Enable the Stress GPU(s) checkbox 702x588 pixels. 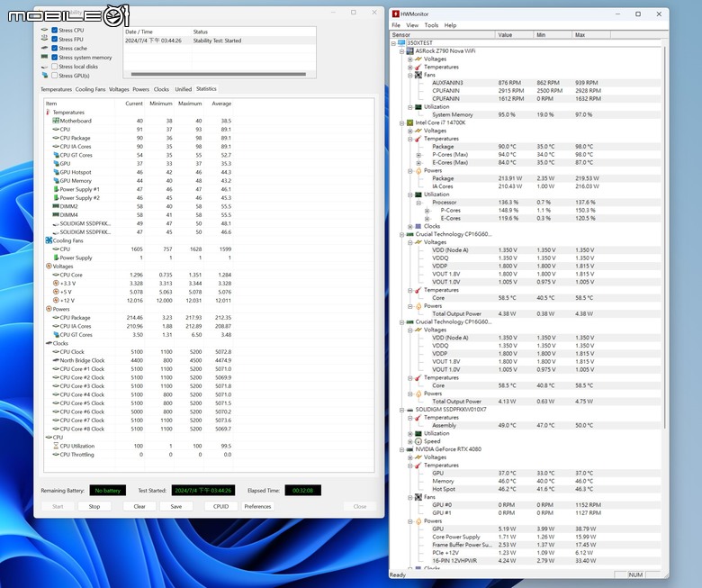pyautogui.click(x=54, y=76)
